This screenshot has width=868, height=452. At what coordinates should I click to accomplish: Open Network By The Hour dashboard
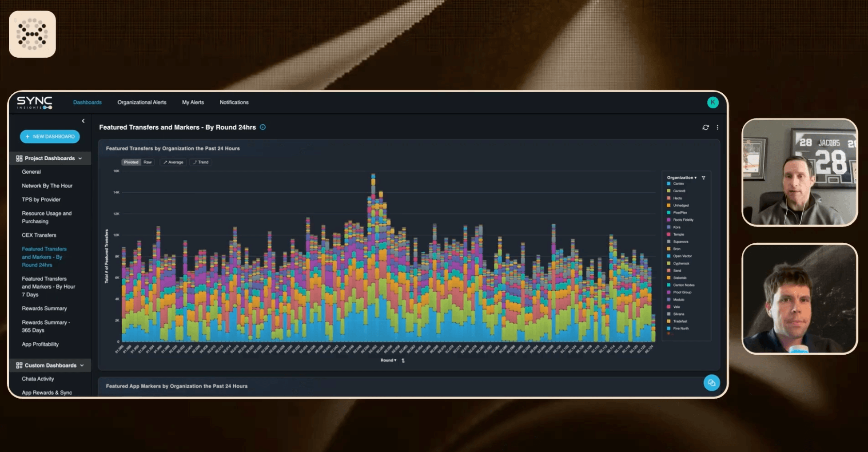[47, 186]
